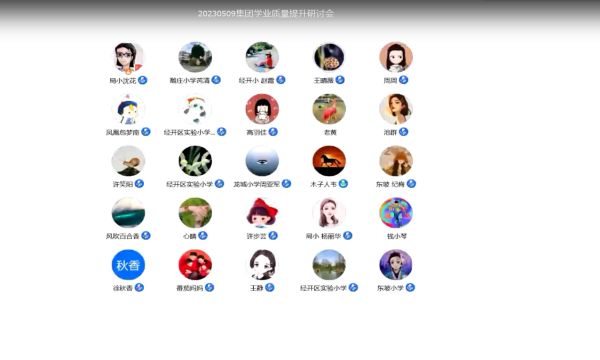Click the badge beside truncated 经开区实验小学... name
This screenshot has height=360, width=600.
pyautogui.click(x=222, y=132)
